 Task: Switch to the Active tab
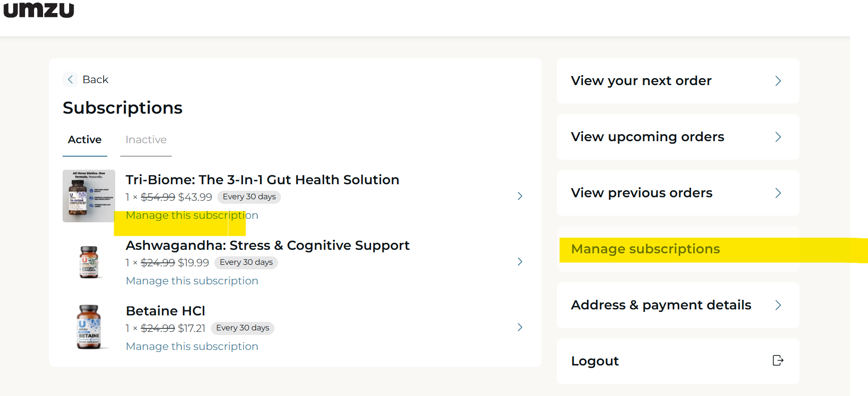pyautogui.click(x=85, y=140)
